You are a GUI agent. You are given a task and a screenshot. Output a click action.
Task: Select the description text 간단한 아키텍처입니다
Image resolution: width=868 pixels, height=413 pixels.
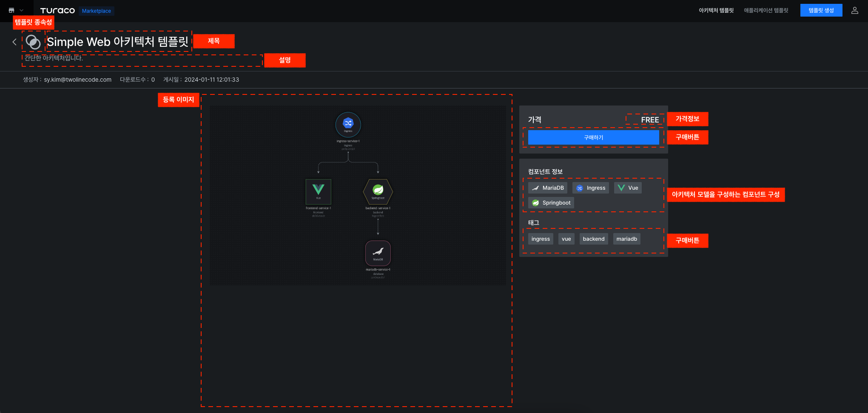click(54, 58)
